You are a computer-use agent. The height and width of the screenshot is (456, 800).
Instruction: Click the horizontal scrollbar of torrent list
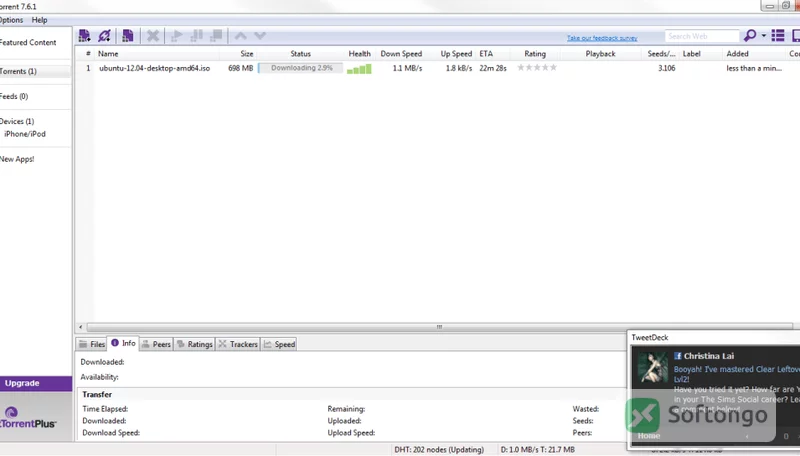pyautogui.click(x=440, y=327)
